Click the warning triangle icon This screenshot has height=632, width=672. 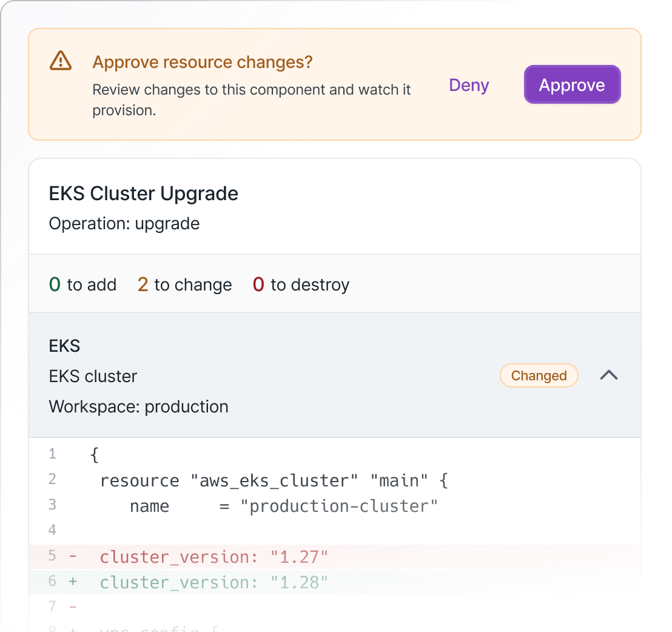pyautogui.click(x=61, y=61)
